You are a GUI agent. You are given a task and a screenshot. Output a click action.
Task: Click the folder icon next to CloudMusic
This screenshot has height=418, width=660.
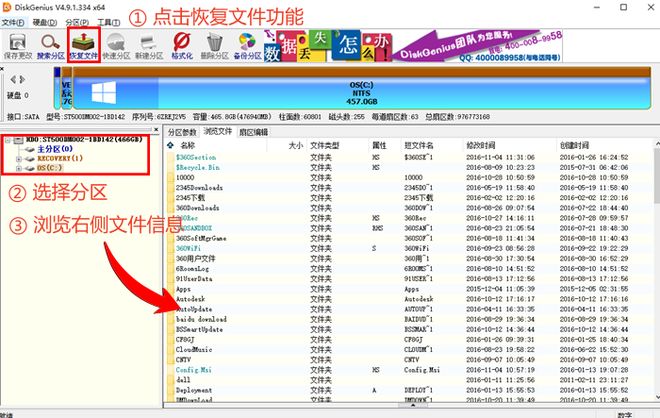pyautogui.click(x=170, y=350)
